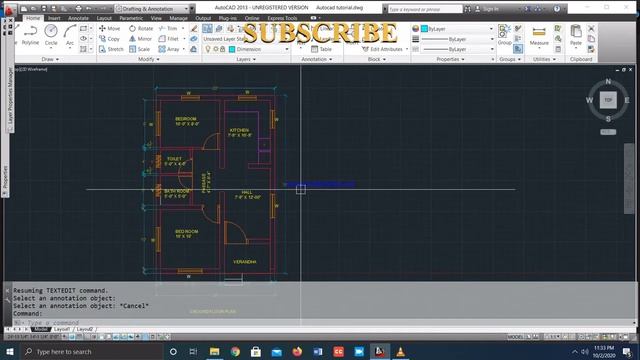
Task: Open the AutoCAD application menu button
Action: click(9, 11)
